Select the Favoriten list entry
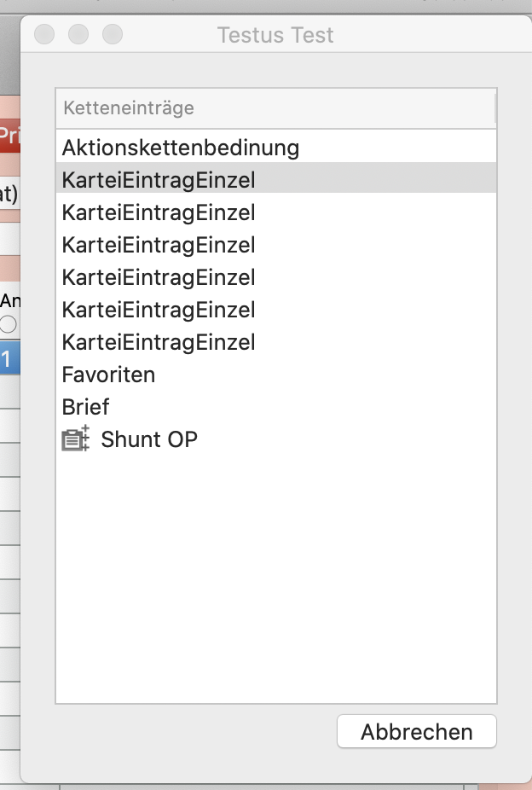The width and height of the screenshot is (532, 790). [x=108, y=375]
